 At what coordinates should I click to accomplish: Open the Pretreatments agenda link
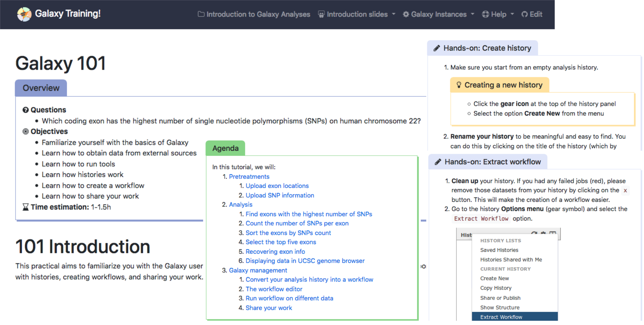click(x=249, y=177)
